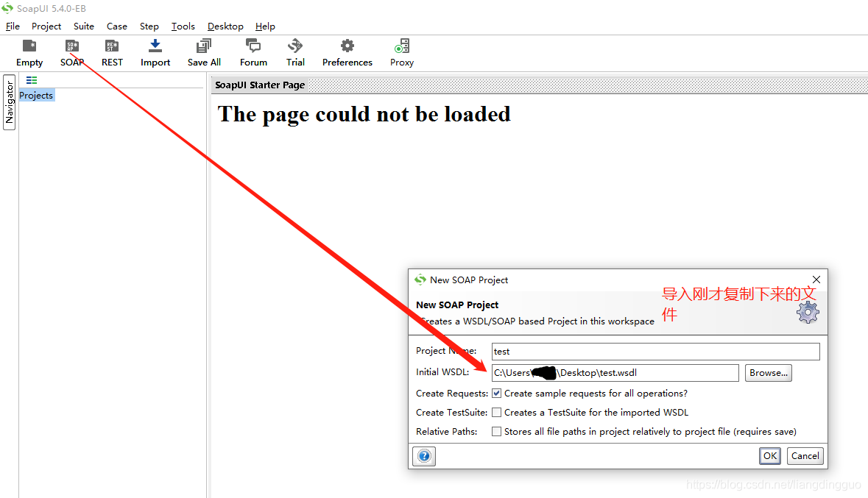The width and height of the screenshot is (868, 498).
Task: Click the Project Name input field
Action: pyautogui.click(x=655, y=352)
